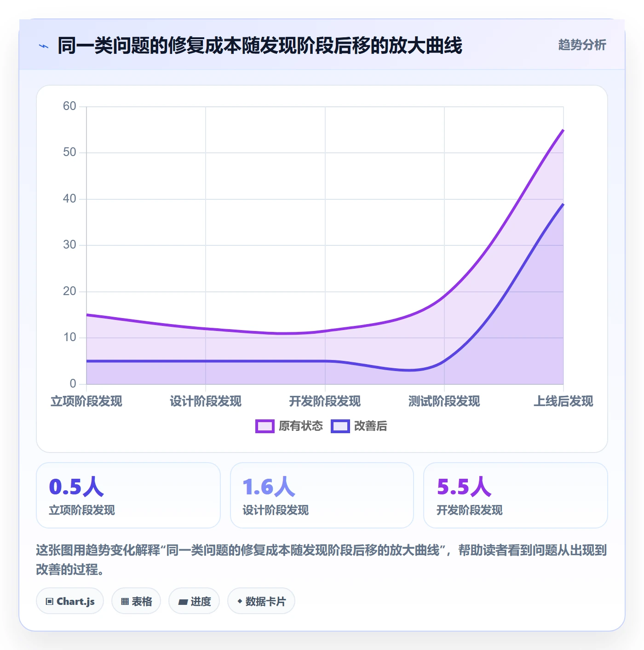Click the 设计阶段发现 x-axis label
Screen dimensions: 644x650
tap(206, 401)
